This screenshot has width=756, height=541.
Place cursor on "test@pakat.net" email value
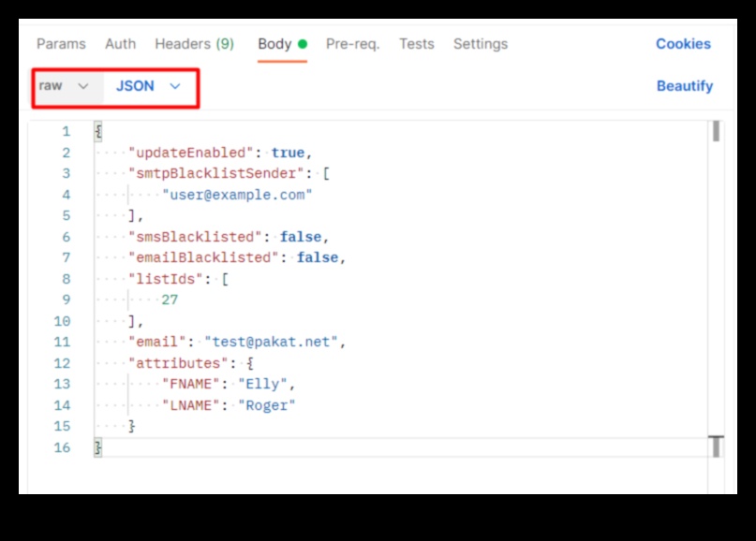[272, 343]
